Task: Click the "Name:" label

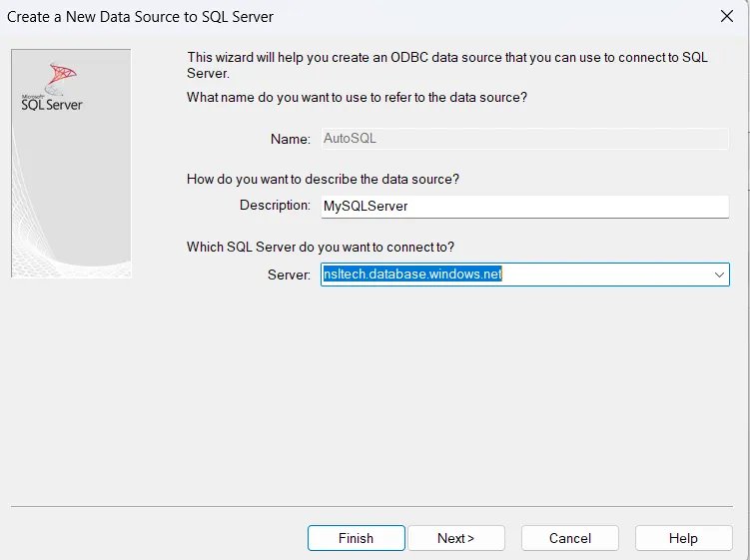Action: point(291,139)
